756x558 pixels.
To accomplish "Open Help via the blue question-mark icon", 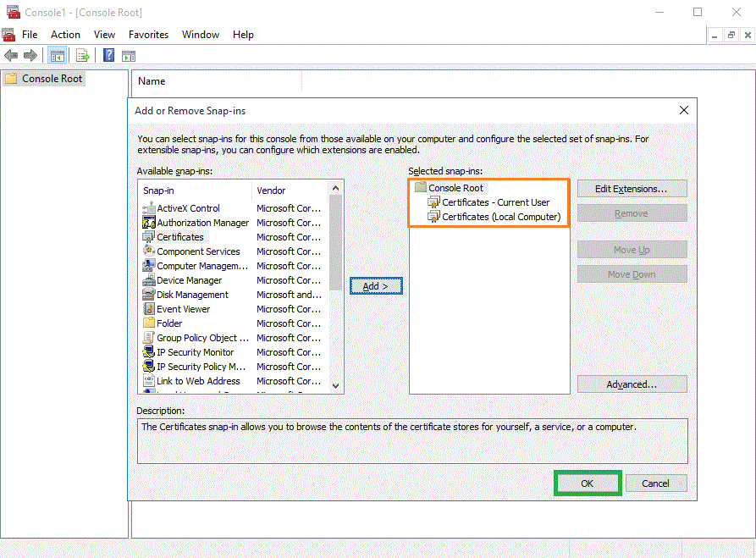I will tap(108, 56).
